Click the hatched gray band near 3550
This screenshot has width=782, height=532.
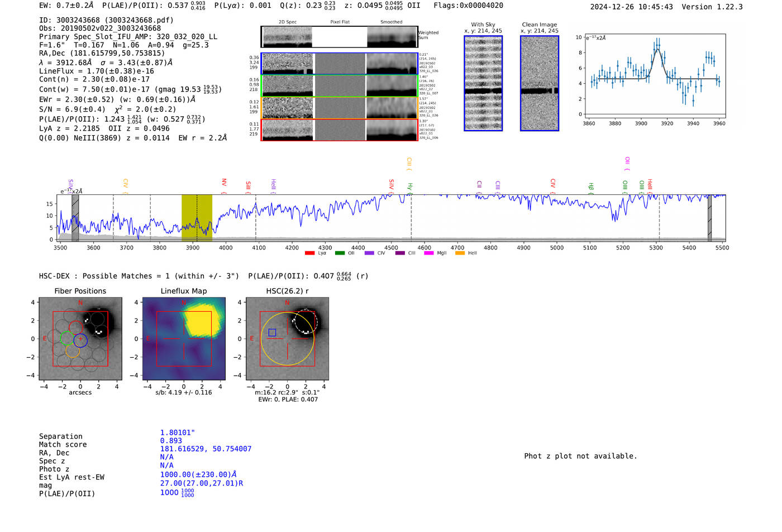pyautogui.click(x=75, y=218)
